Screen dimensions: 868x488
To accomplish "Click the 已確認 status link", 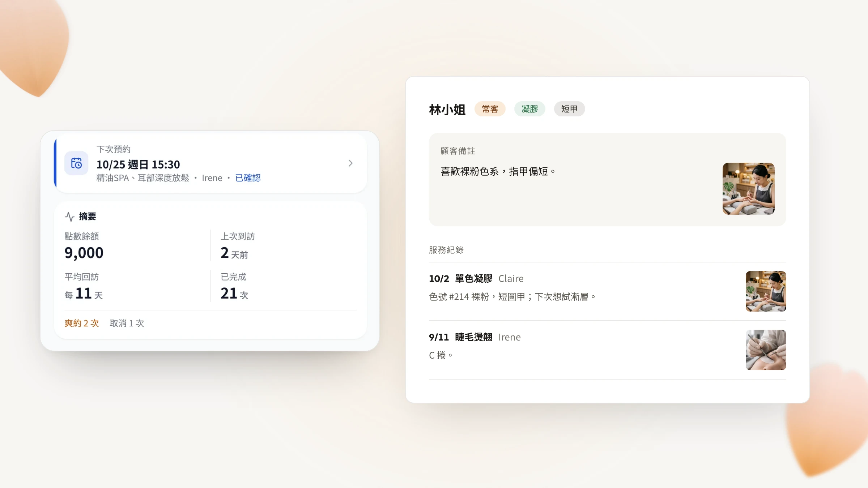I will [248, 178].
